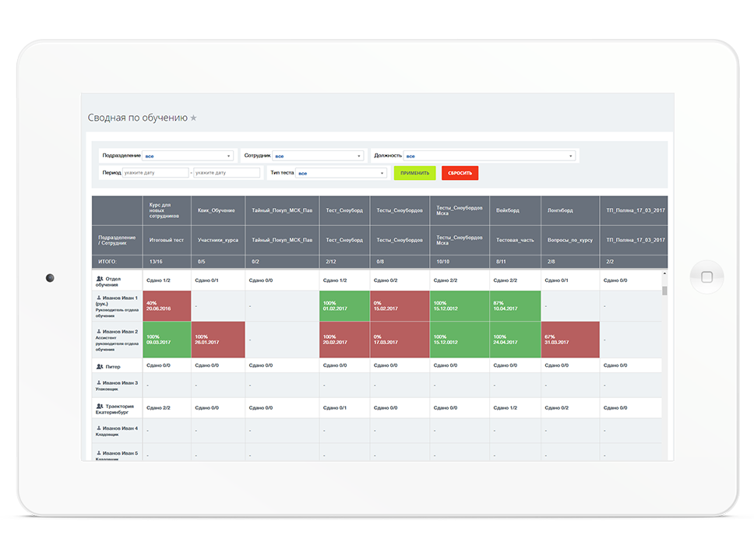This screenshot has height=560, width=754.
Task: Open the Должность dropdown
Action: [489, 156]
